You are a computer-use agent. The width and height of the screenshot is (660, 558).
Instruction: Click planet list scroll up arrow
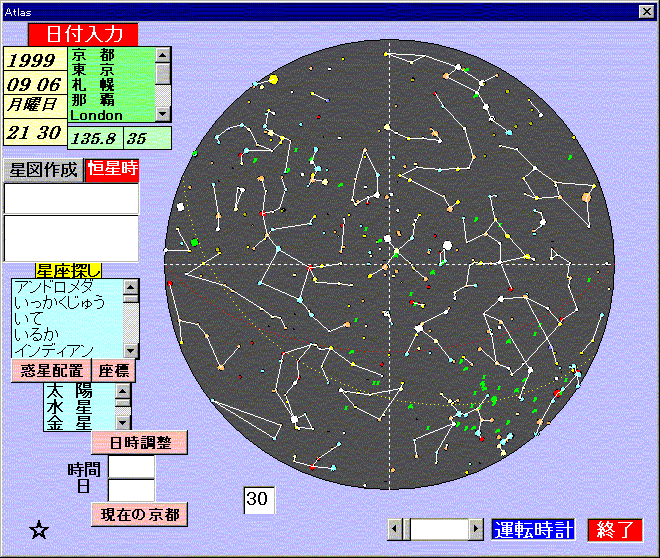click(x=123, y=391)
